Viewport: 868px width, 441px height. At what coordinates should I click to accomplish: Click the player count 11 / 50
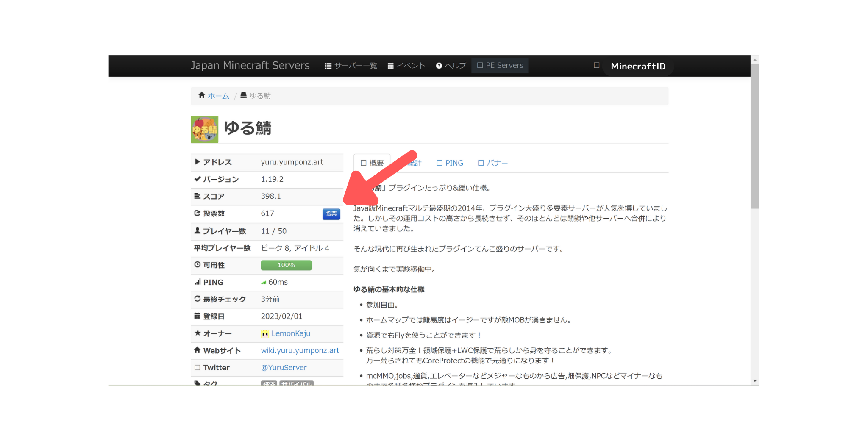274,231
